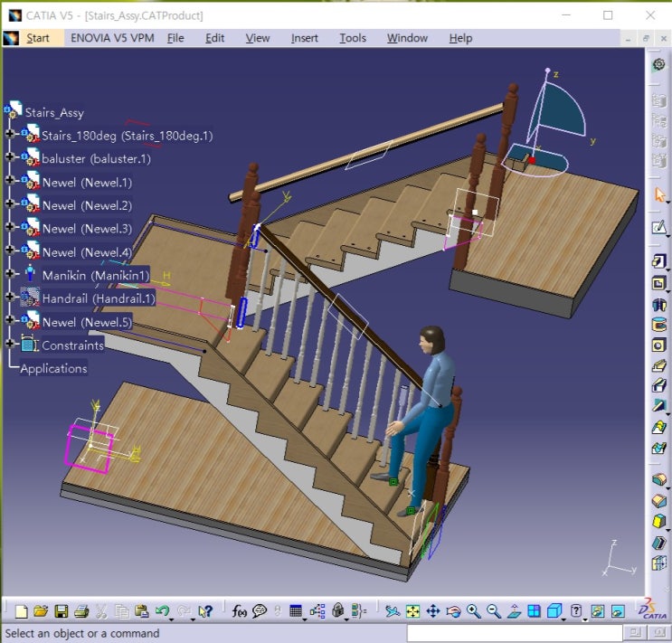Open the Formula f(x) tool

pyautogui.click(x=239, y=610)
